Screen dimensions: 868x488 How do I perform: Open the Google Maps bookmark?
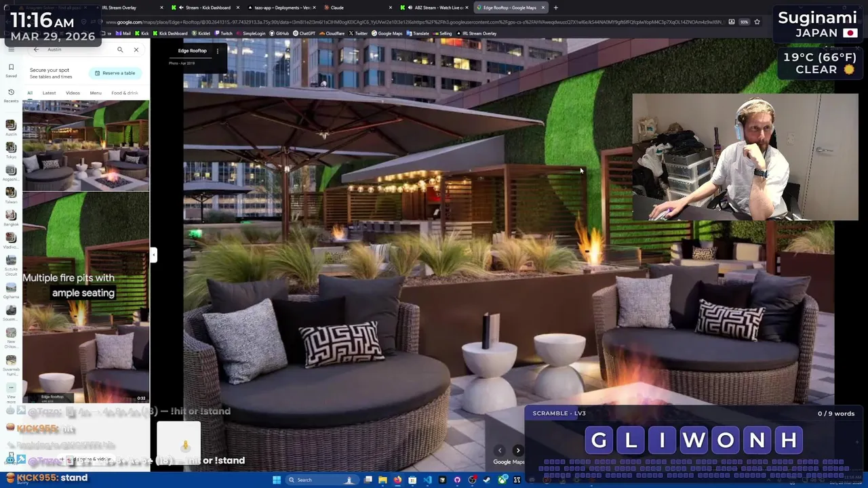387,33
